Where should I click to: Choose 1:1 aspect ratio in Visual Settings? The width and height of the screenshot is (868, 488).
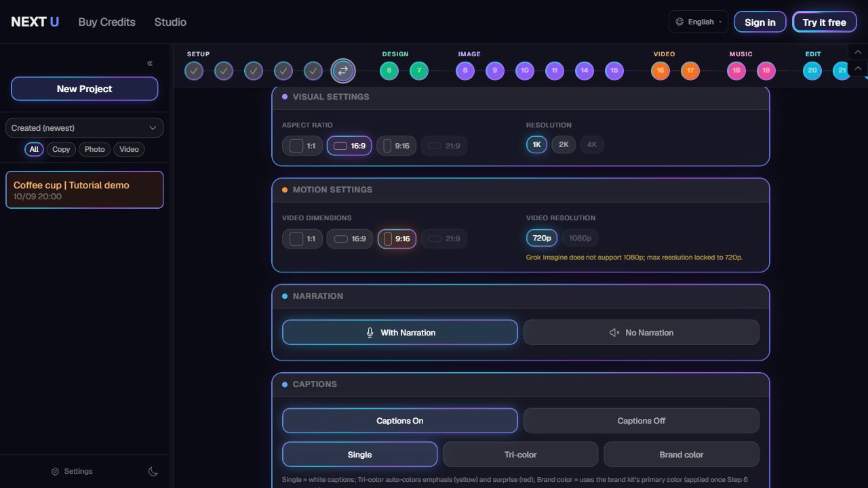click(302, 146)
